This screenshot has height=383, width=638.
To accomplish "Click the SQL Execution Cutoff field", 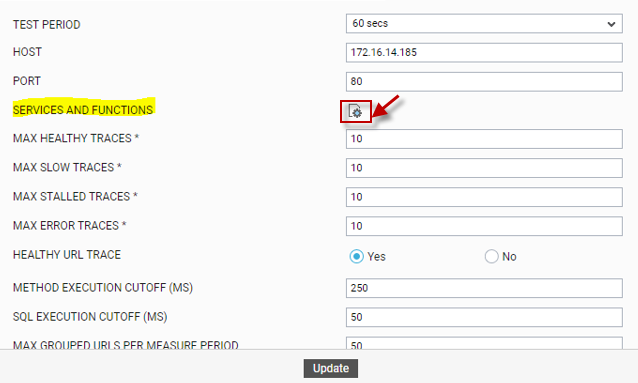I will point(484,317).
